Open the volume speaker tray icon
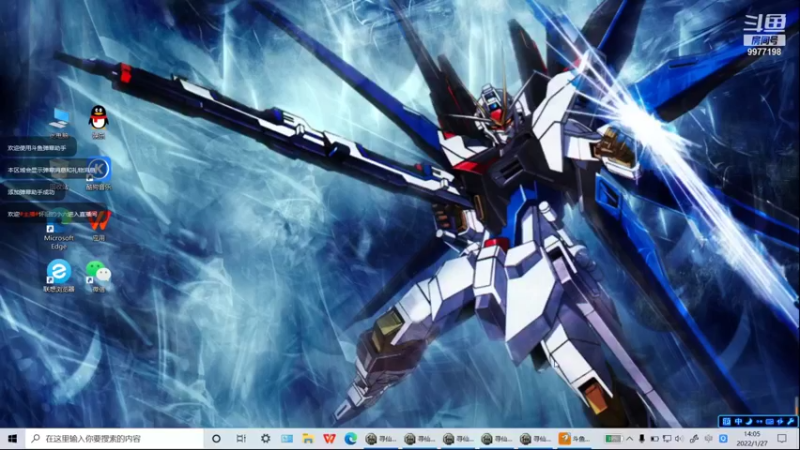 click(x=679, y=439)
